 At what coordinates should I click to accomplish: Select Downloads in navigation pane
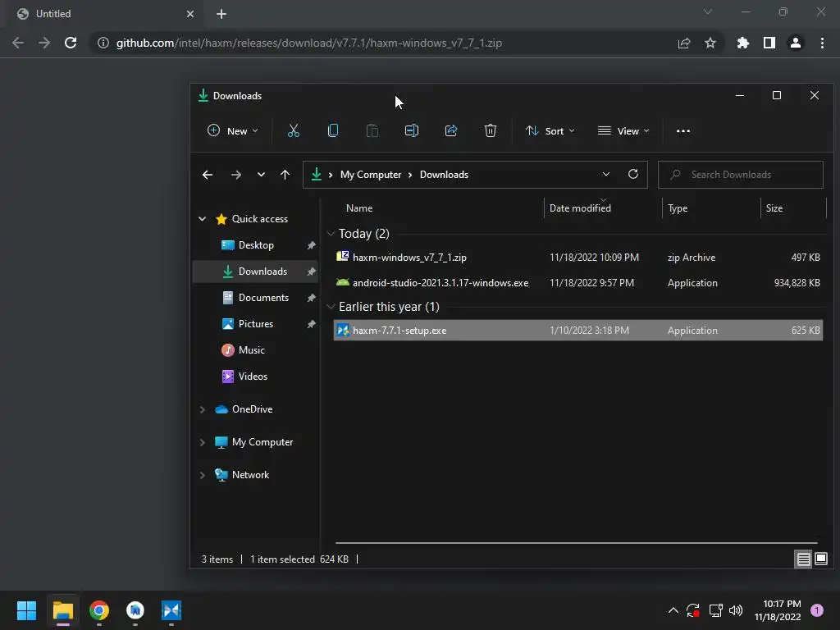point(255,272)
